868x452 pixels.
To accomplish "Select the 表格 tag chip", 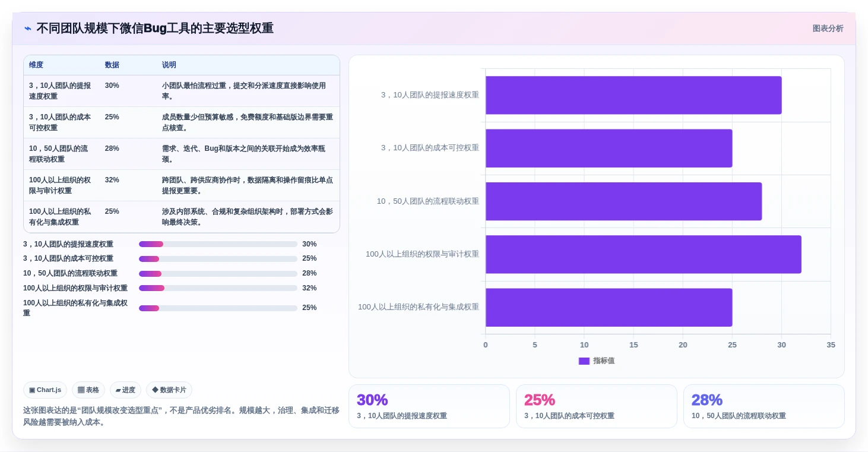I will pyautogui.click(x=88, y=390).
